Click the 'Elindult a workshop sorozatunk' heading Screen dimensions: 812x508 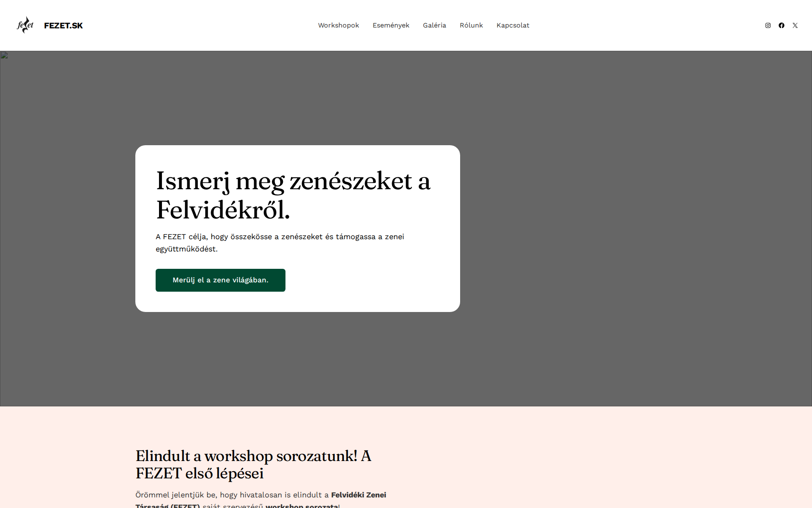click(x=253, y=464)
